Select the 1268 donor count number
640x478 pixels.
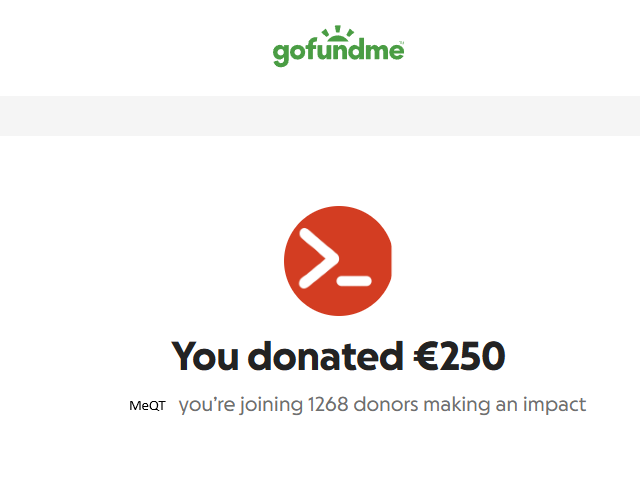pos(328,405)
